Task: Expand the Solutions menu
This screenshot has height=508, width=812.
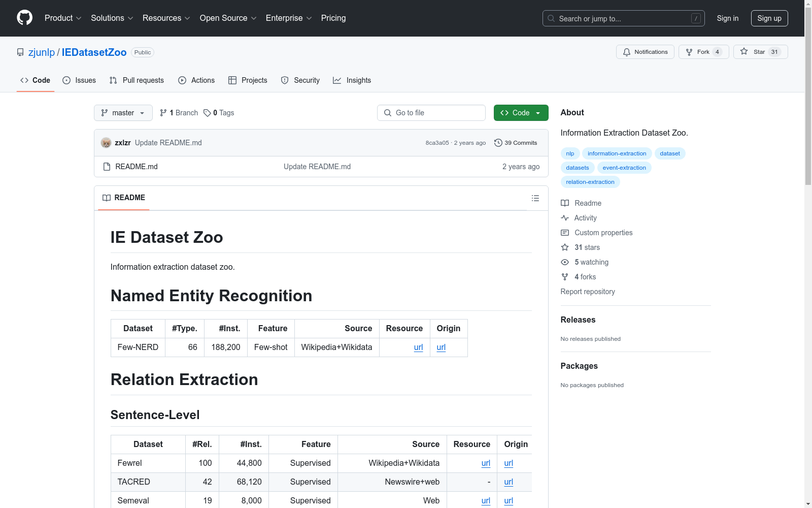Action: click(112, 18)
